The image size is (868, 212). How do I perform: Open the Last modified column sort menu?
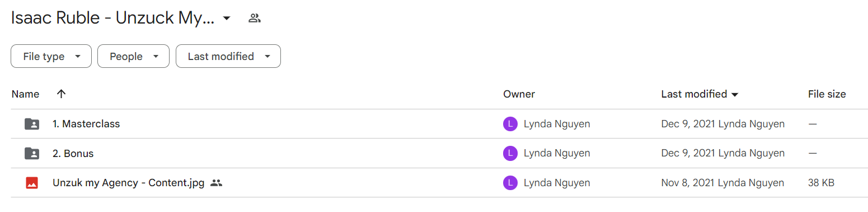point(700,94)
